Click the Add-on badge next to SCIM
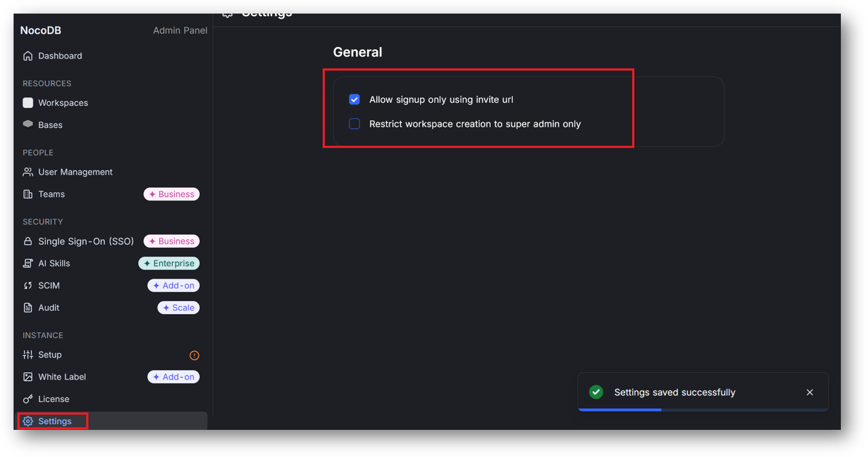This screenshot has height=457, width=868. coord(173,286)
